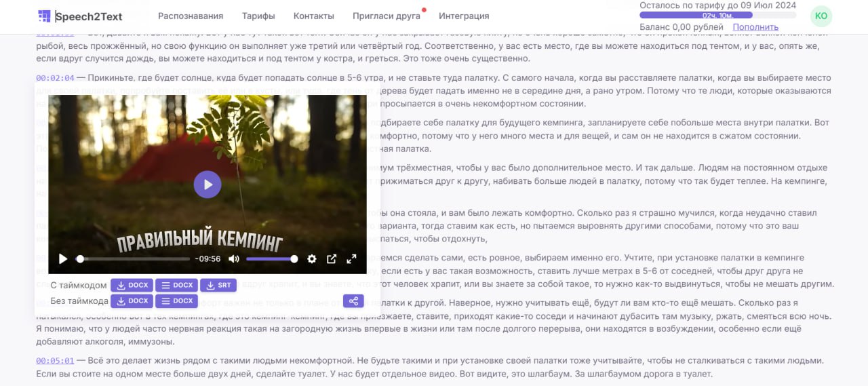868x386 pixels.
Task: Download DOCX without timecode
Action: point(132,301)
